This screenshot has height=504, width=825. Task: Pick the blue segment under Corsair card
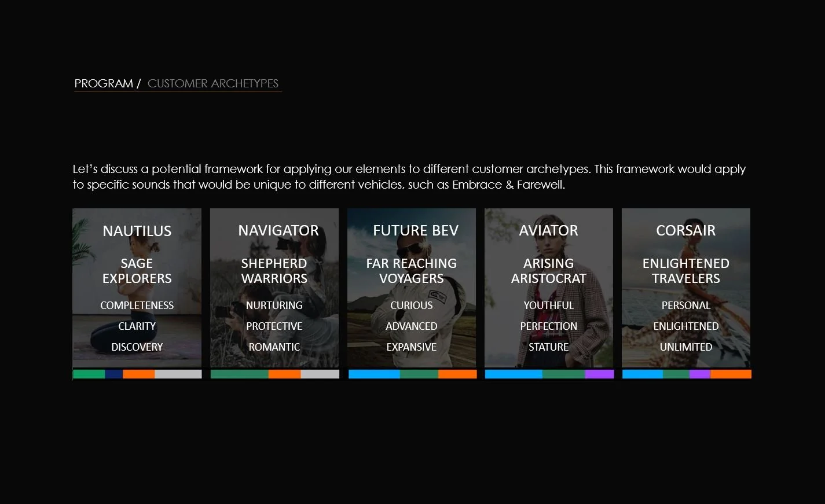pyautogui.click(x=643, y=374)
